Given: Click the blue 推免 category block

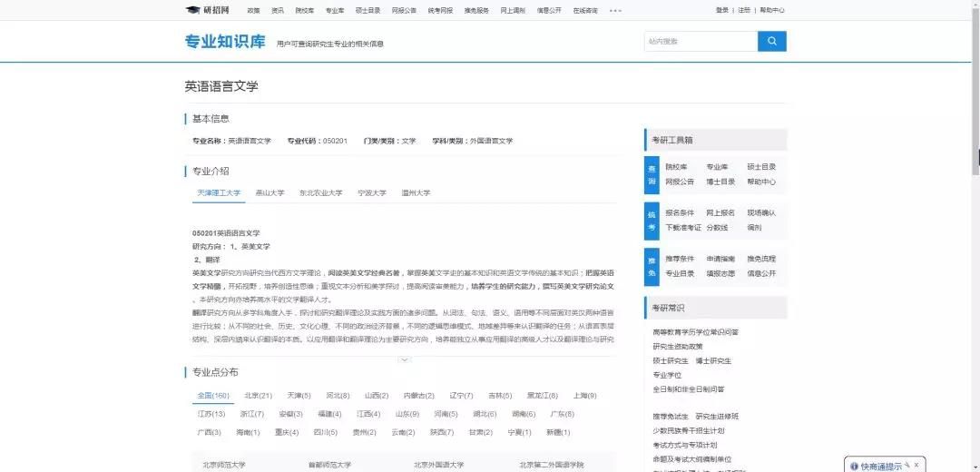Looking at the screenshot, I should point(651,266).
